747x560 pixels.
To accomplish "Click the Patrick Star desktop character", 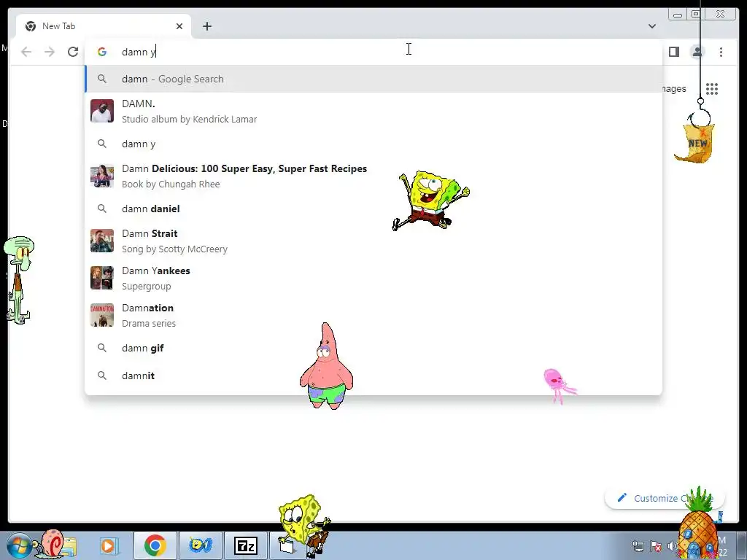I will (326, 366).
